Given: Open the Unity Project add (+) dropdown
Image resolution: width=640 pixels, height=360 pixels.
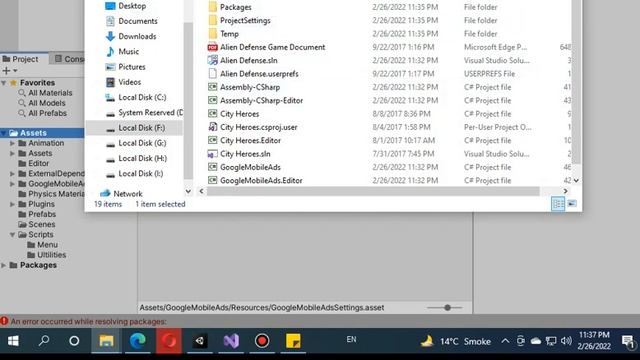Looking at the screenshot, I should coord(10,71).
